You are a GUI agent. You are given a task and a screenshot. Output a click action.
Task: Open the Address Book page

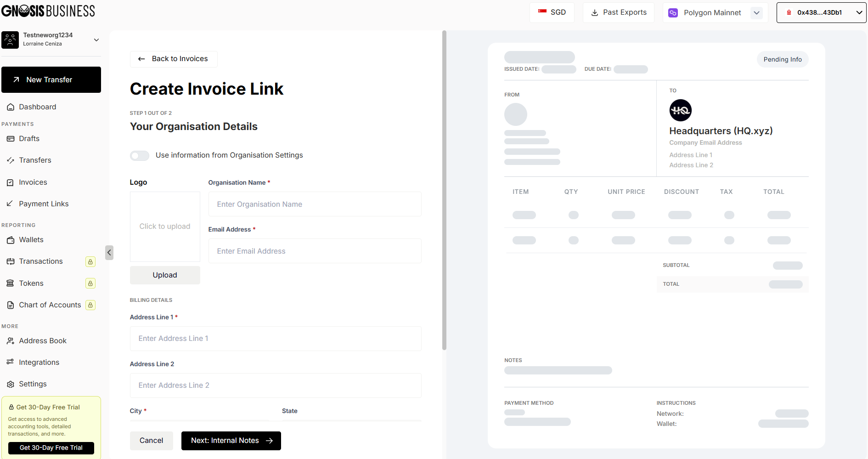43,341
